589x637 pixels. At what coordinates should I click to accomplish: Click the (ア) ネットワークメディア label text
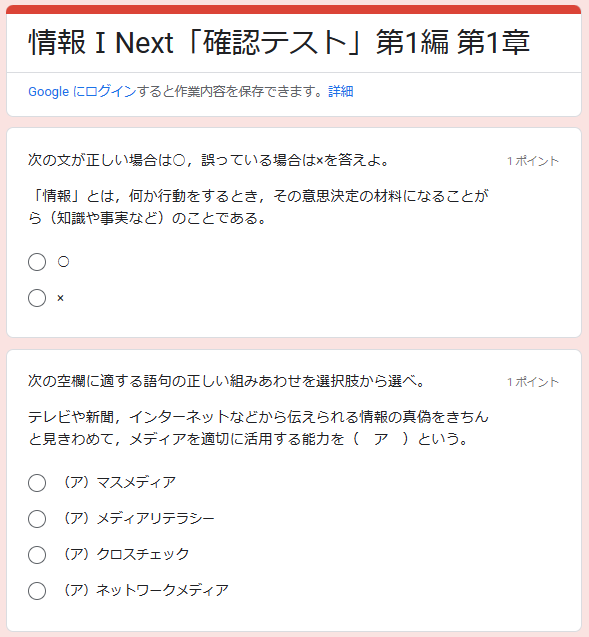coord(144,590)
